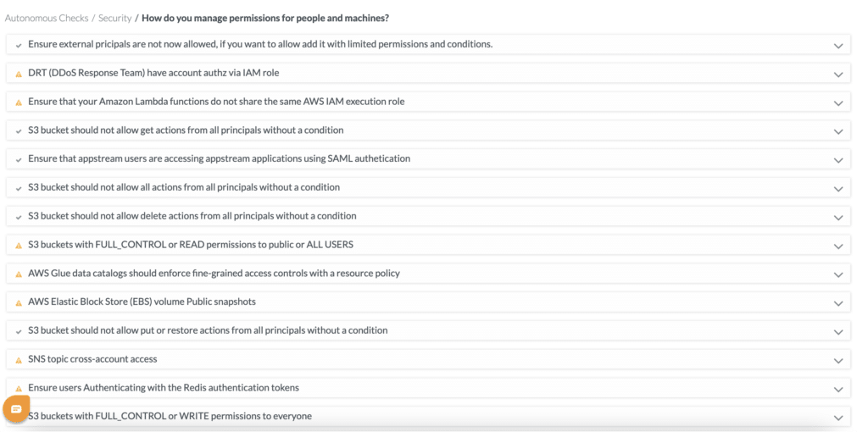Click warning icon on AWS Glue data catalogs check

pos(19,274)
